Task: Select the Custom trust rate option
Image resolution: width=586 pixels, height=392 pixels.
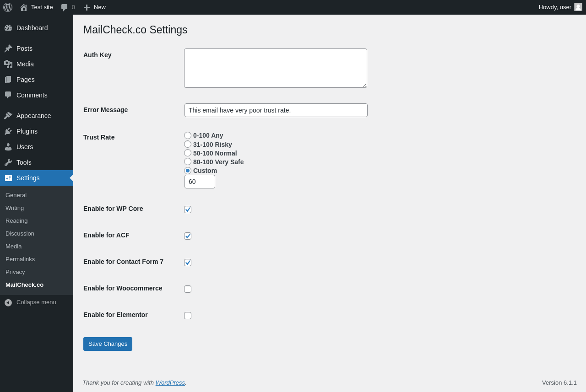Action: coord(188,171)
